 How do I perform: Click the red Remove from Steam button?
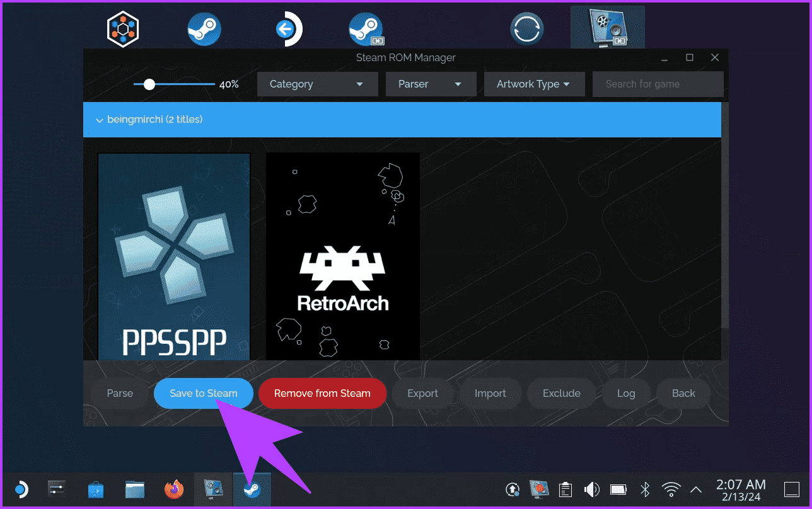point(322,393)
